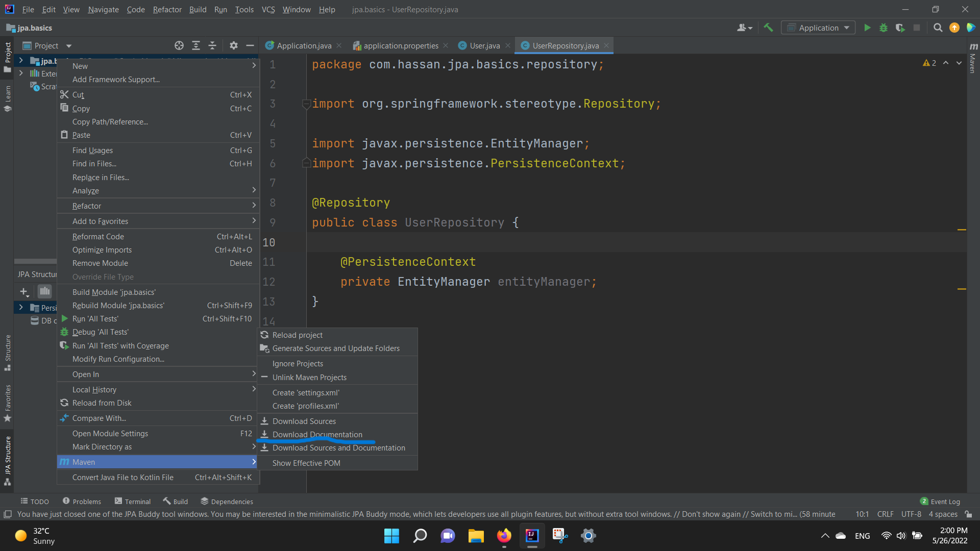Click the 4 spaces indent widget

(943, 514)
